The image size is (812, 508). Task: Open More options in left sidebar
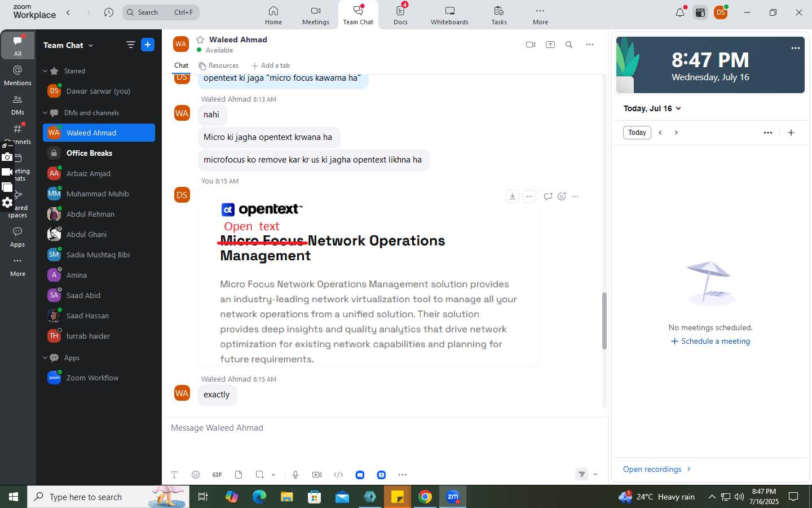17,267
